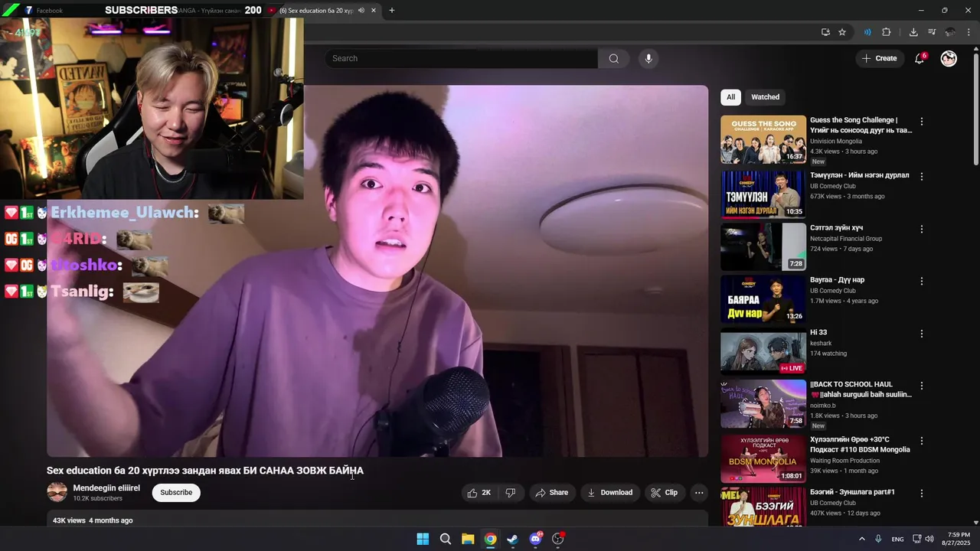Open Mendeegiin eliiirel channel name link
Image resolution: width=980 pixels, height=551 pixels.
click(106, 488)
